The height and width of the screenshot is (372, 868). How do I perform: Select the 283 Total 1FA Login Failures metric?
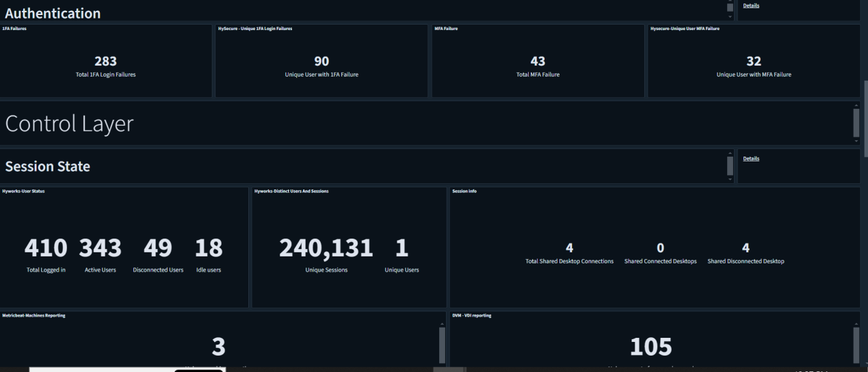pyautogui.click(x=105, y=62)
